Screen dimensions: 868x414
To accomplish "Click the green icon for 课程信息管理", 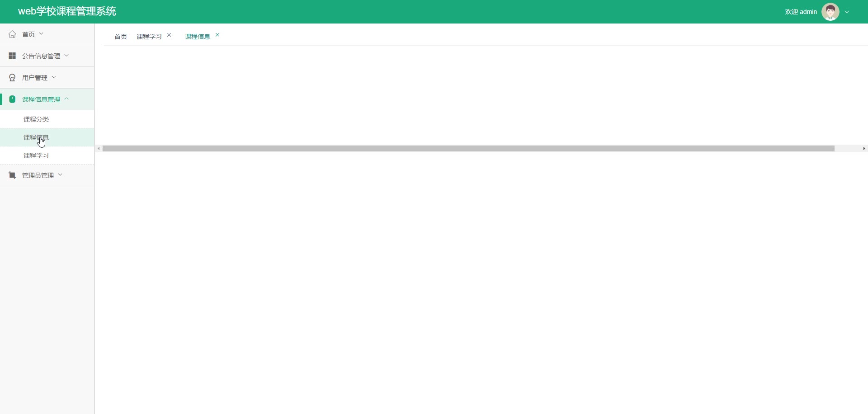I will click(x=12, y=99).
